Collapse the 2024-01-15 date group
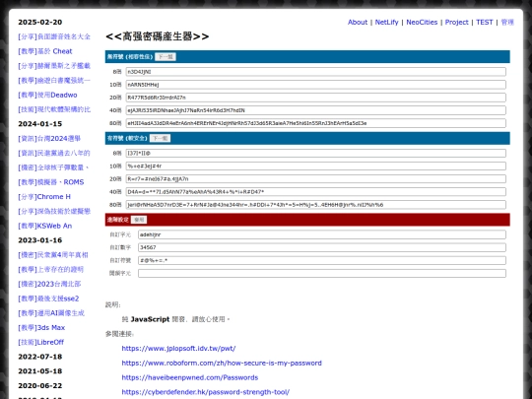Viewport: 532px width, 399px height. click(x=40, y=124)
